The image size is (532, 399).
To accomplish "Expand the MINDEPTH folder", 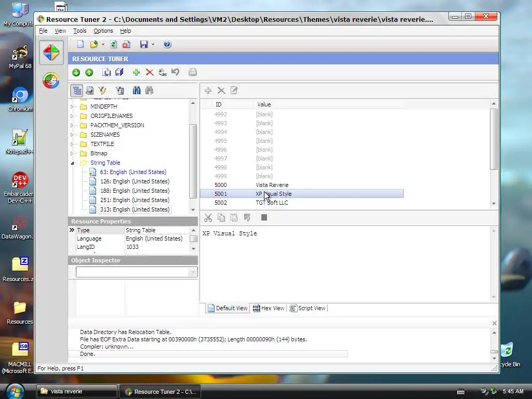I will click(x=72, y=107).
